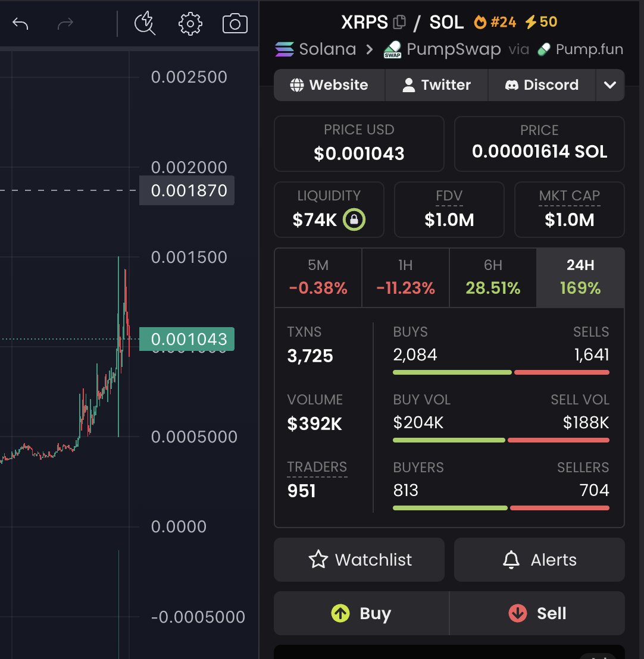Select the 1H timeframe tab

[405, 277]
